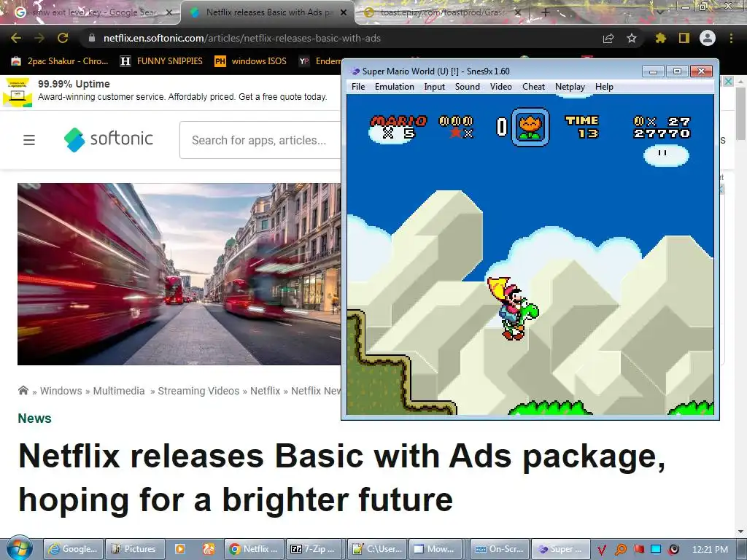
Task: Open Snes9x Input menu
Action: coord(435,87)
